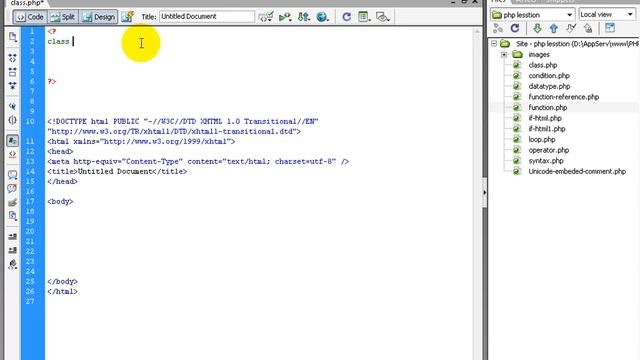Place cursor on the <body> tag line
This screenshot has width=640, height=360.
(x=60, y=201)
